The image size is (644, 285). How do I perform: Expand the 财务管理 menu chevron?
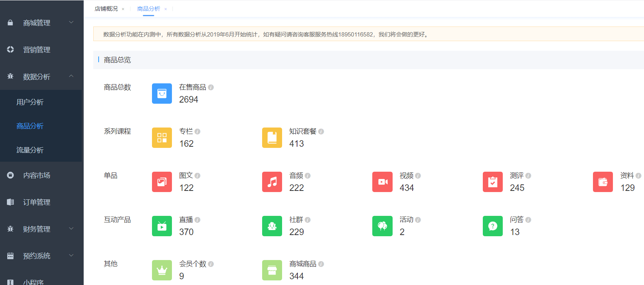click(71, 229)
